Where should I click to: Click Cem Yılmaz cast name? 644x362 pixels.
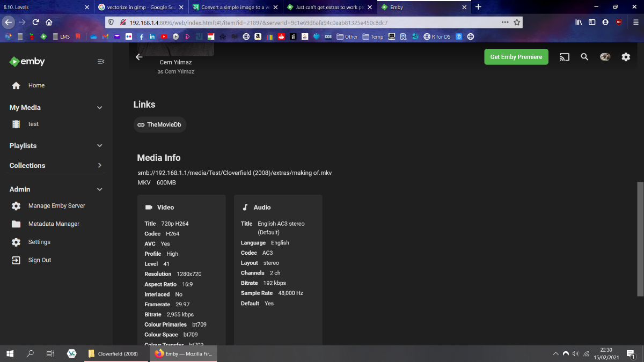(175, 62)
